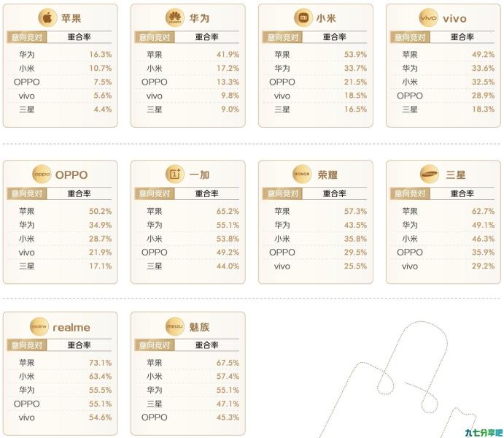Screen dimensions: 504x438
Task: Select 重合率 header in 三星 card
Action: (x=462, y=193)
